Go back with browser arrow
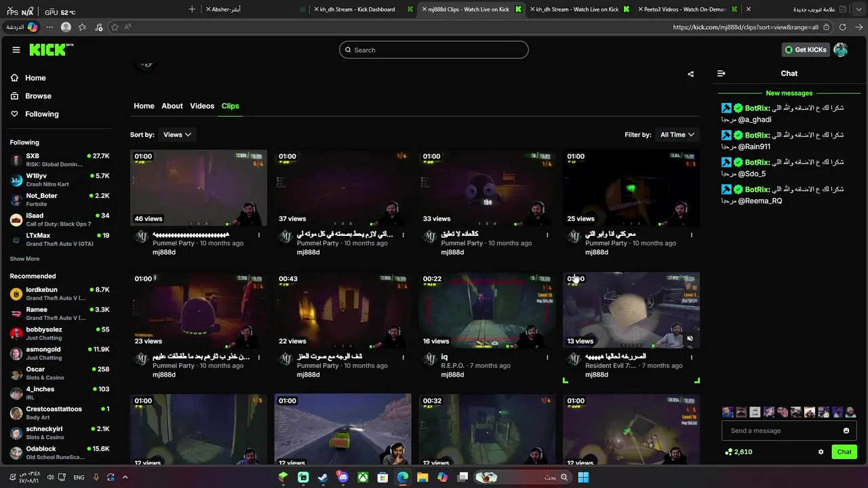The height and width of the screenshot is (488, 868). click(859, 27)
